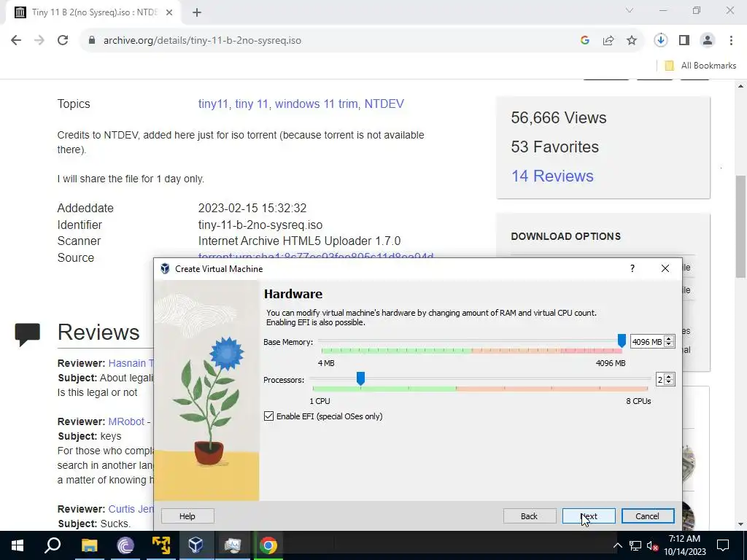Increase processor count with up stepper
This screenshot has width=747, height=560.
coord(669,377)
